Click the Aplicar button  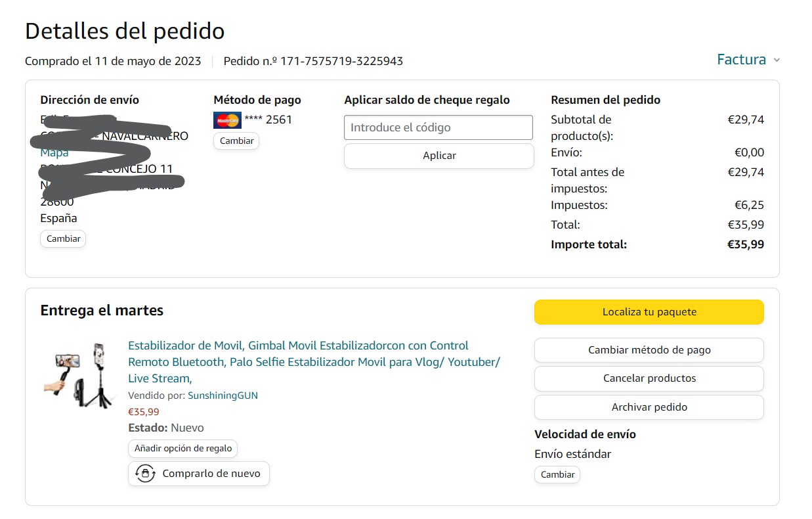[438, 156]
